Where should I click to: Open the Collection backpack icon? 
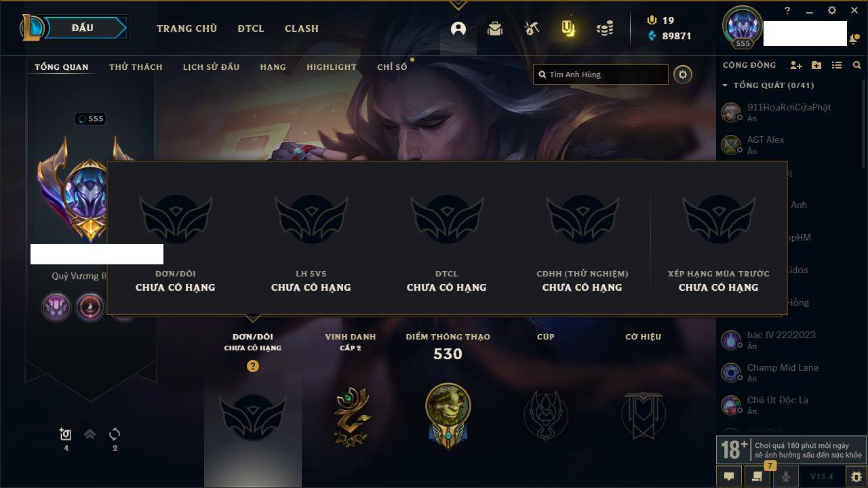(x=495, y=28)
